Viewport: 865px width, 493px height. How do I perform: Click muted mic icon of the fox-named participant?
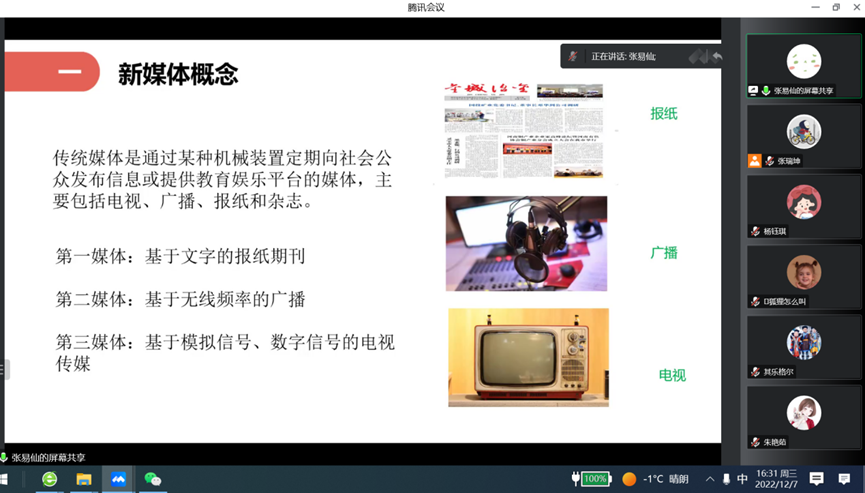pos(755,302)
